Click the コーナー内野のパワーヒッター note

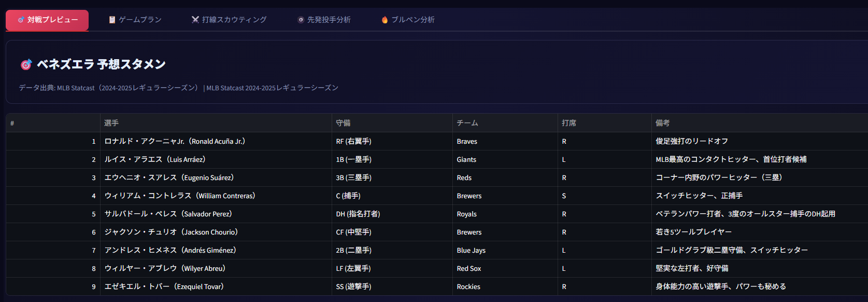(760, 177)
